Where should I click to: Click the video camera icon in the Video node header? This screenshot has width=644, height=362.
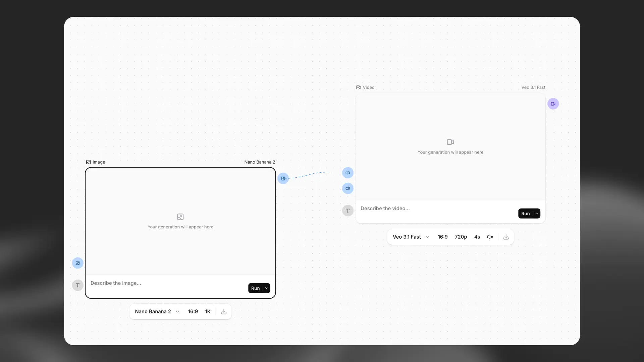pos(358,87)
